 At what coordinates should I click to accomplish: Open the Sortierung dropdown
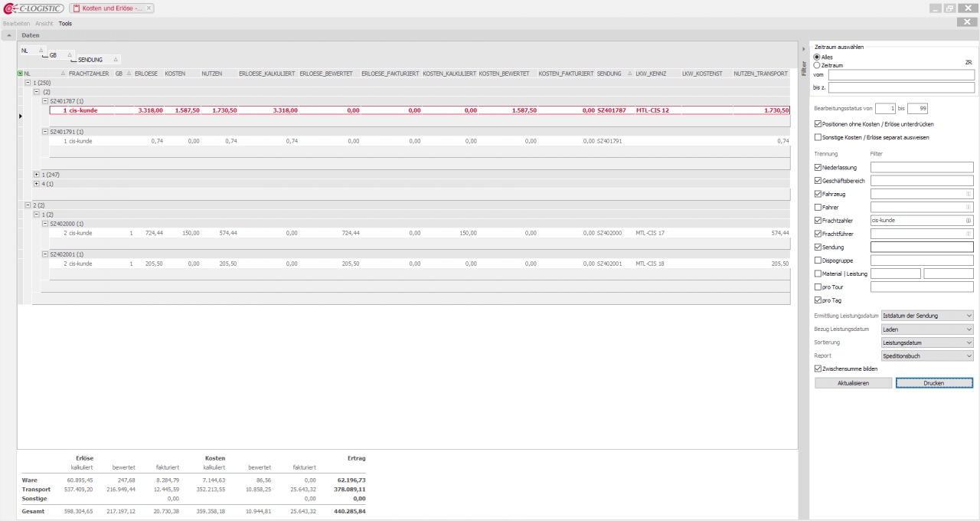[x=927, y=342]
